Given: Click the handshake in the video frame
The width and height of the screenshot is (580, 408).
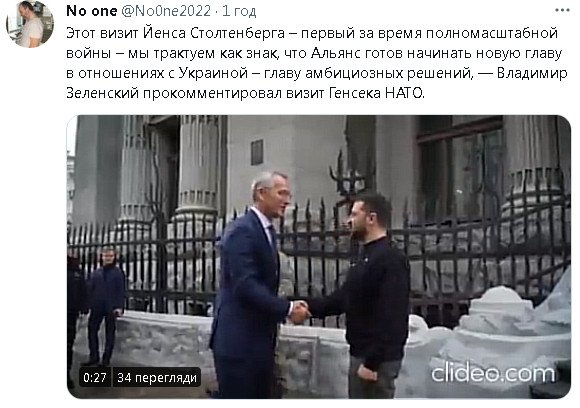Looking at the screenshot, I should coord(300,313).
